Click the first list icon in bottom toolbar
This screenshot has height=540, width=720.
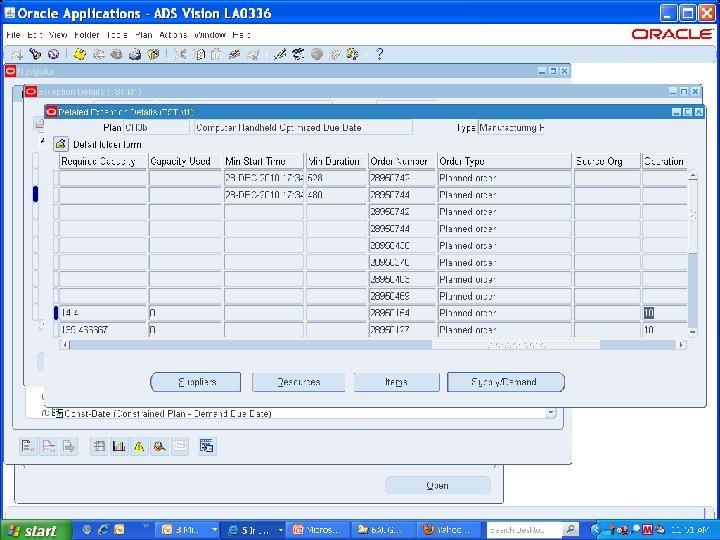click(x=28, y=446)
